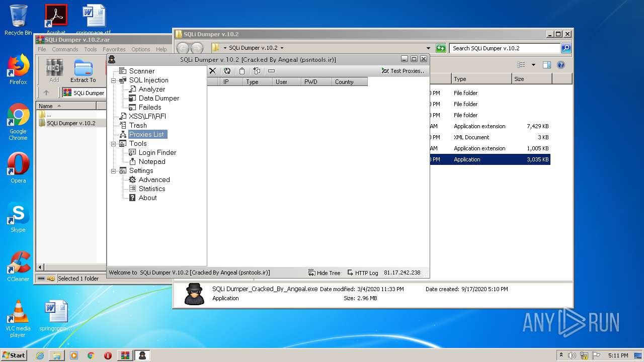Open File menu in WinRAR

click(42, 49)
